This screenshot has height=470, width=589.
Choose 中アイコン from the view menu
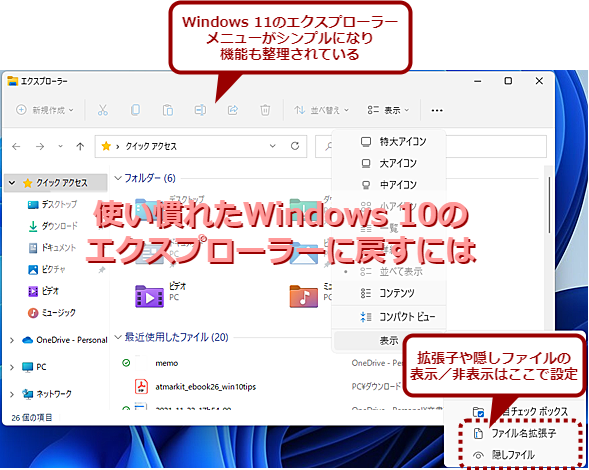pyautogui.click(x=389, y=185)
